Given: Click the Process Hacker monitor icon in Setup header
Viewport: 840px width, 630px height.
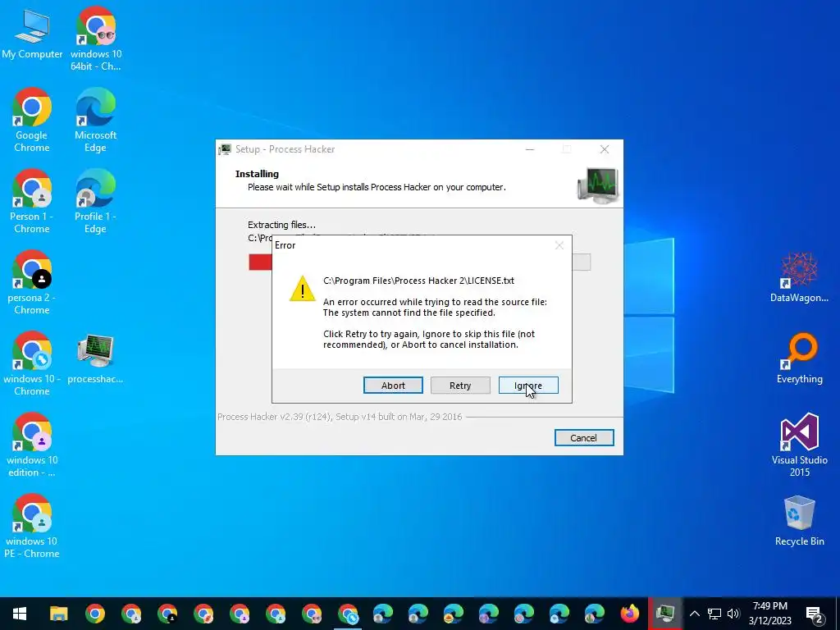Looking at the screenshot, I should tap(598, 185).
